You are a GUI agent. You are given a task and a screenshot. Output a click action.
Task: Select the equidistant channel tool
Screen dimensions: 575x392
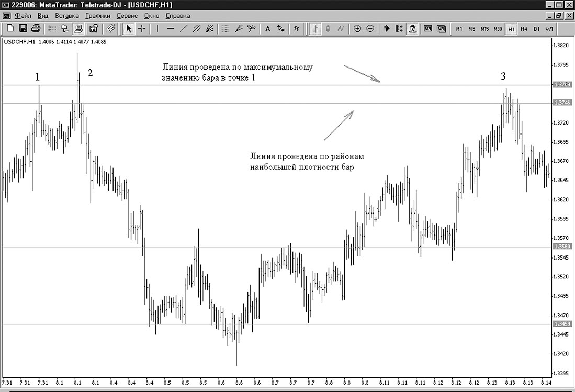[197, 28]
